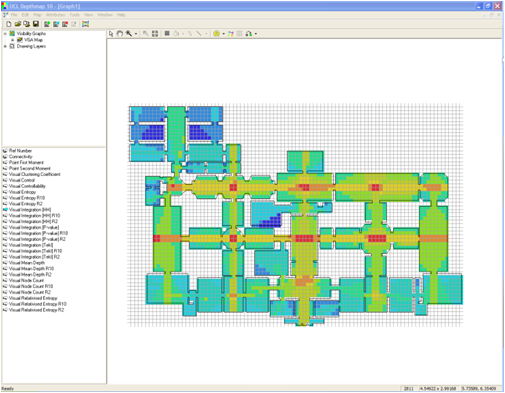The height and width of the screenshot is (393, 505).
Task: Click the Open file folder icon
Action: point(18,24)
